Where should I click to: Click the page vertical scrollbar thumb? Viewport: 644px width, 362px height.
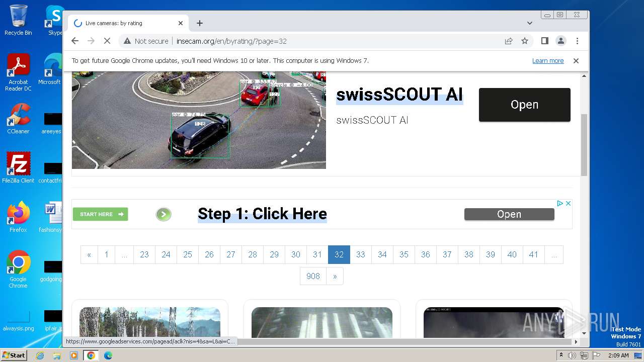click(x=584, y=145)
